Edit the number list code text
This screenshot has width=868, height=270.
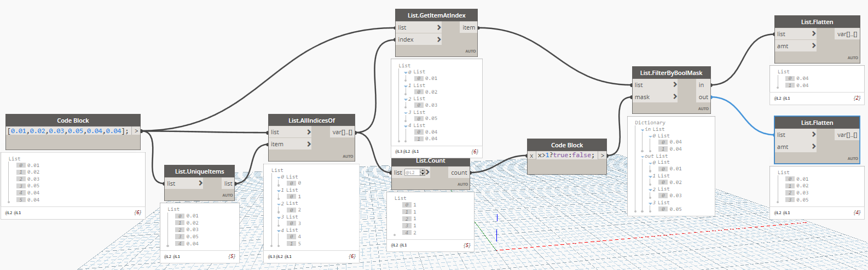[x=69, y=131]
